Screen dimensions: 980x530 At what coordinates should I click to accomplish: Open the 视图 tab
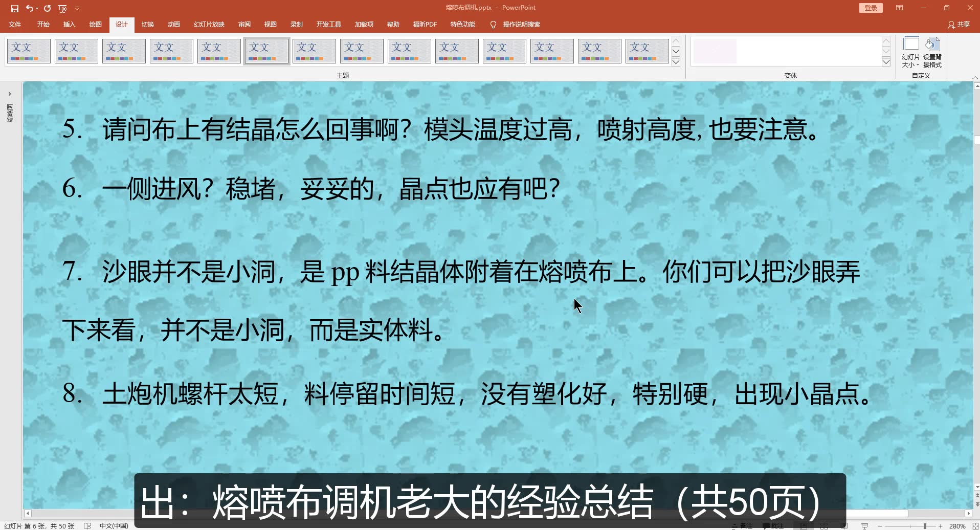tap(271, 25)
